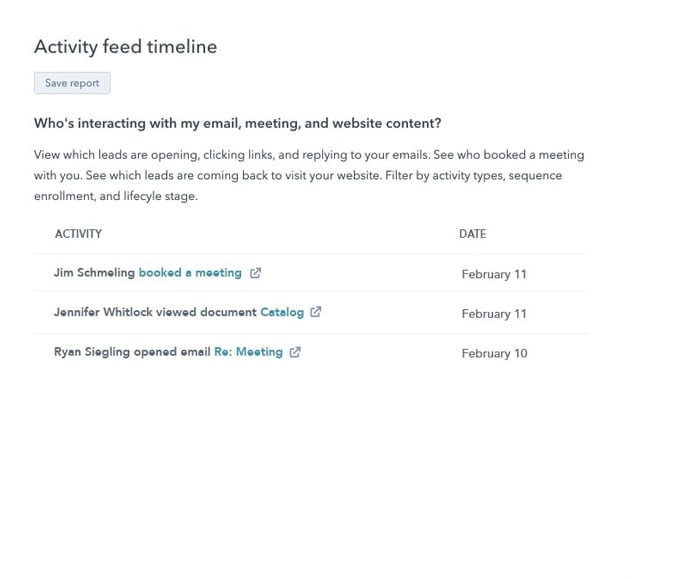The image size is (700, 579).
Task: Click February 11 date in Jim Schmeling row
Action: [494, 274]
